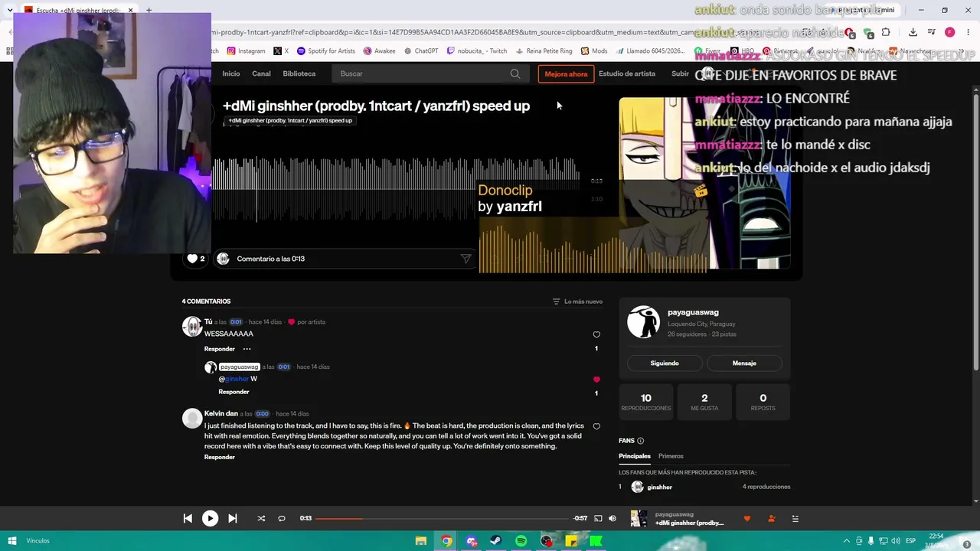Open the three-dot menu on 'WESSAAAAAA' comment
Screen dimensions: 980x551
coord(247,349)
